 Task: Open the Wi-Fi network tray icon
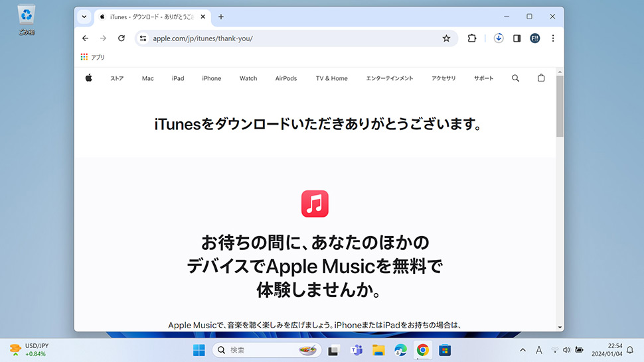click(x=554, y=350)
